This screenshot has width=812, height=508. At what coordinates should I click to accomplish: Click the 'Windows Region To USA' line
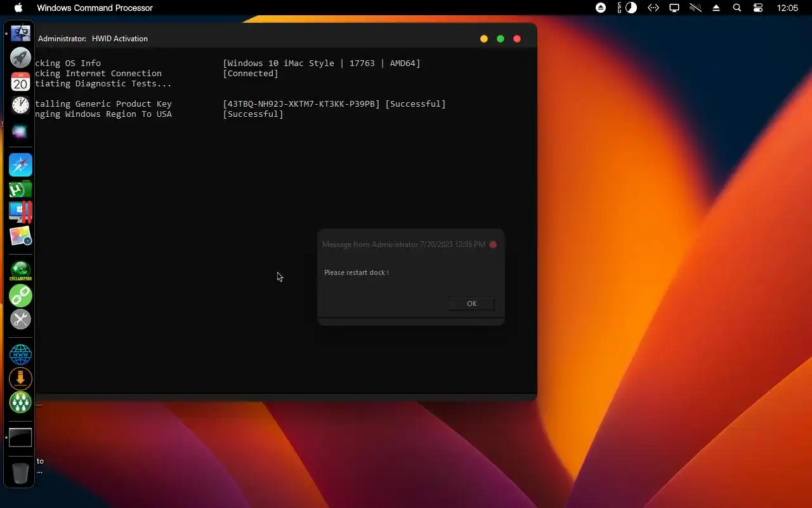[103, 114]
